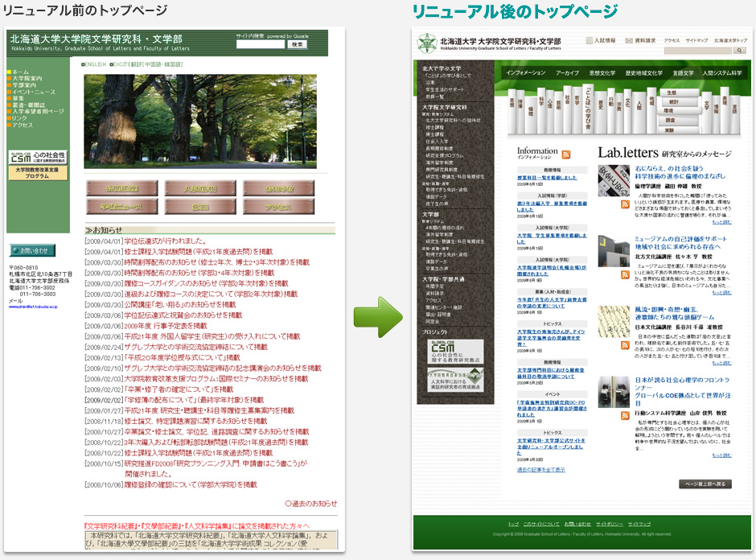Select 言語文学 in the green navigation bar
The image size is (756, 560).
point(683,72)
